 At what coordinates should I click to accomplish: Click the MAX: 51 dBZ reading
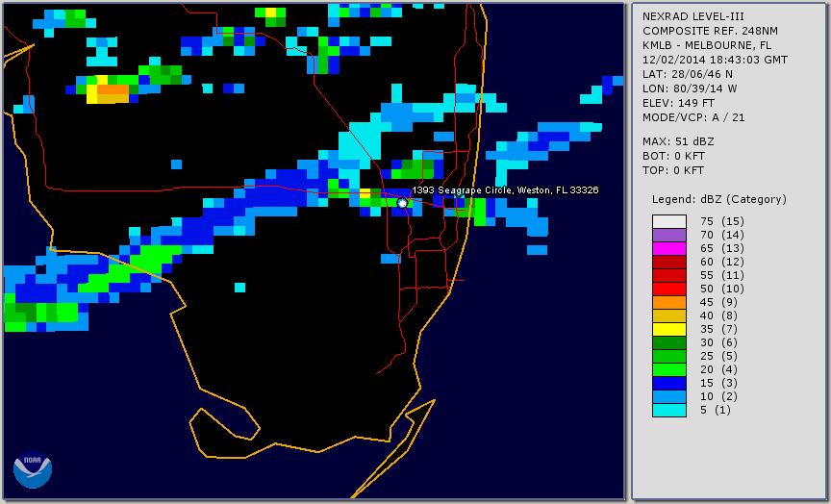pos(678,141)
